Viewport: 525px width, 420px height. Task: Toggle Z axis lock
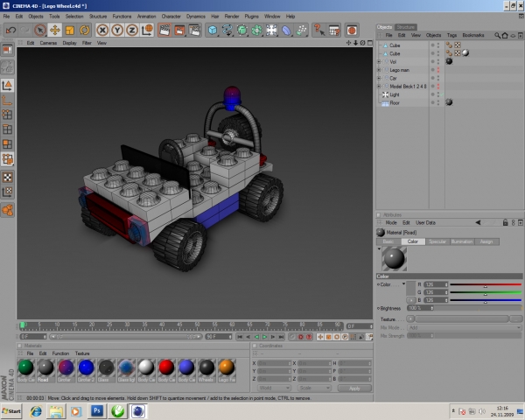click(x=132, y=31)
